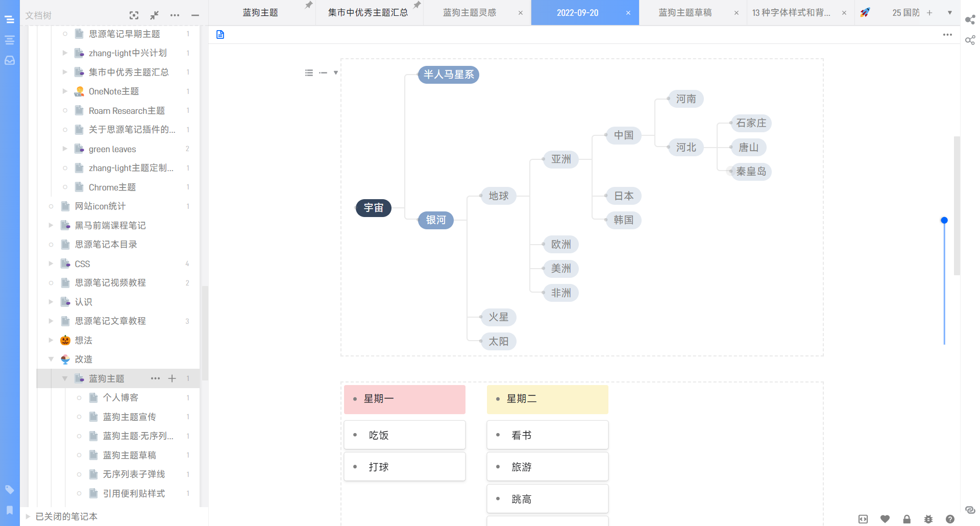Click the list block icon beside mind map
The image size is (980, 526).
[x=309, y=73]
